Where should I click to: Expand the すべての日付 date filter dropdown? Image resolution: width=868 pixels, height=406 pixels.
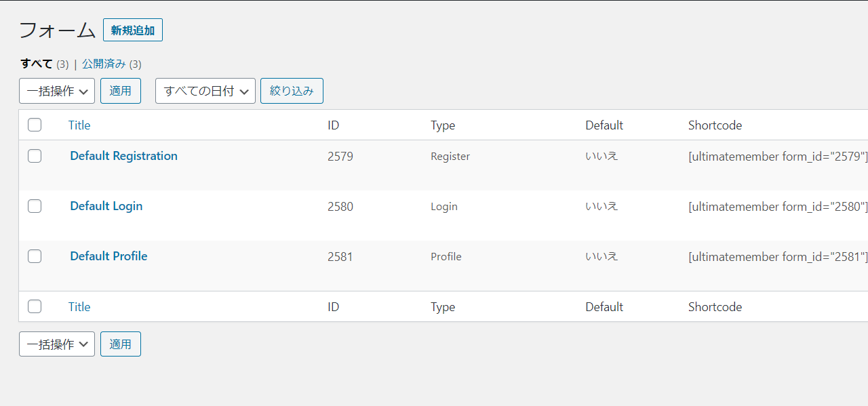pyautogui.click(x=205, y=91)
